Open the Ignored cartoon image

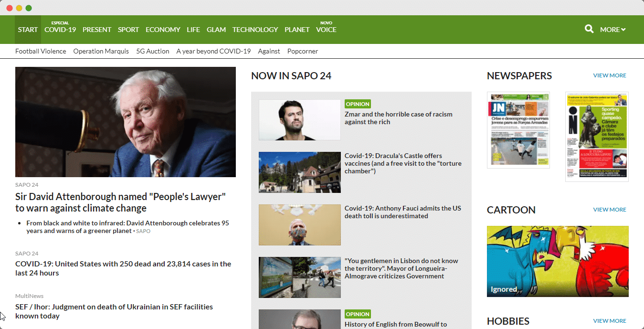pyautogui.click(x=558, y=261)
